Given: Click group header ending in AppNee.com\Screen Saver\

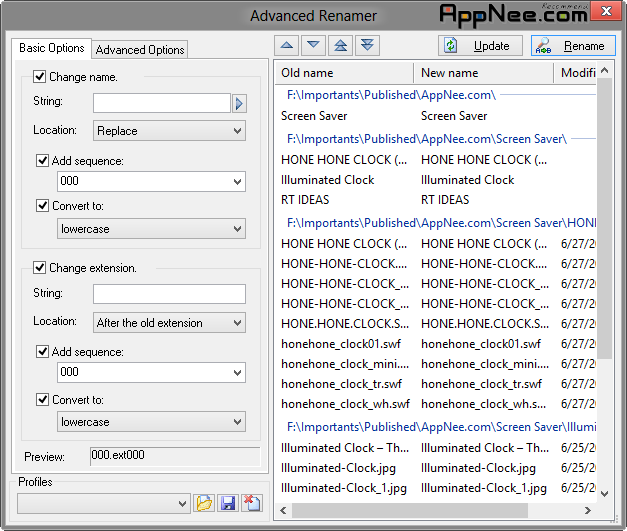Looking at the screenshot, I should coord(427,139).
